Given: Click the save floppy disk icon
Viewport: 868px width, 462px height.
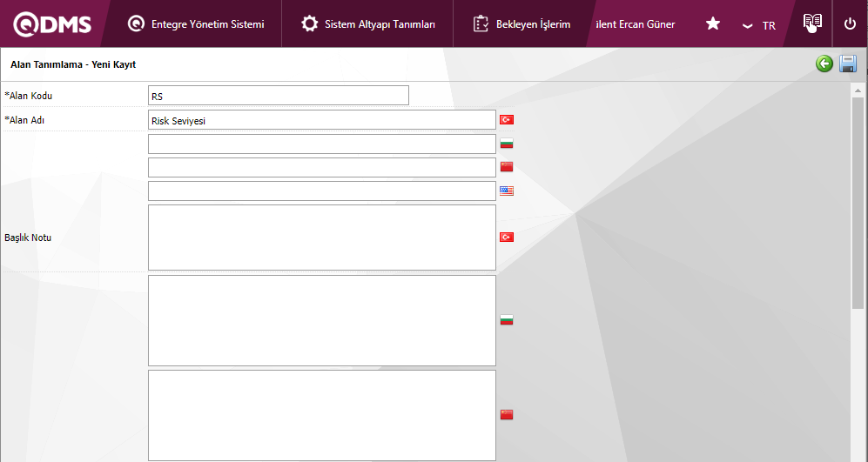Looking at the screenshot, I should (x=847, y=64).
